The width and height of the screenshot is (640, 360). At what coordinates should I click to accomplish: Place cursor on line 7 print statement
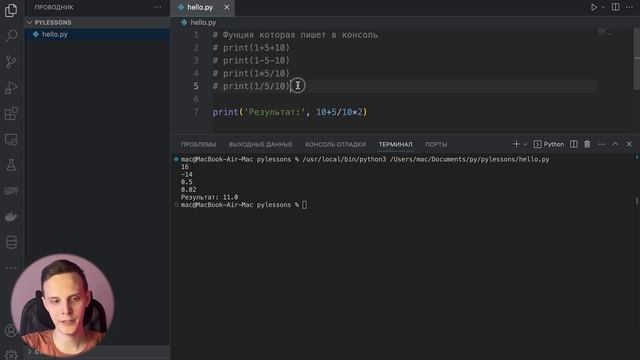(290, 112)
